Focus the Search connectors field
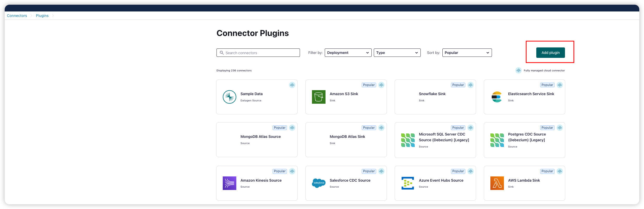Image resolution: width=644 pixels, height=209 pixels. (258, 53)
